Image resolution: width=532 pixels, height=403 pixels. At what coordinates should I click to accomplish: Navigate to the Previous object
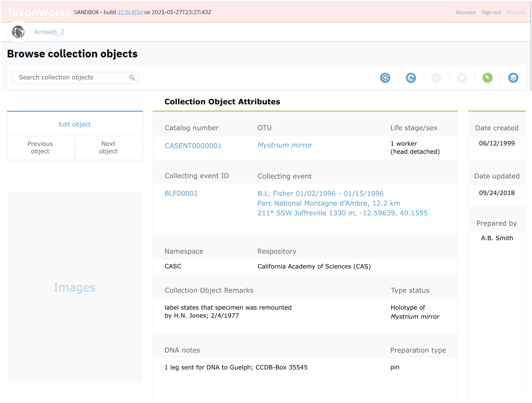pos(40,148)
